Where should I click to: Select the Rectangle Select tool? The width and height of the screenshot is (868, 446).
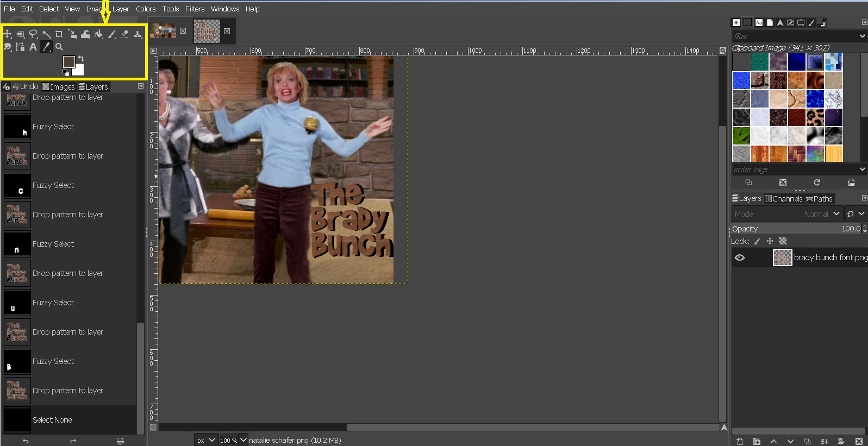click(x=20, y=34)
